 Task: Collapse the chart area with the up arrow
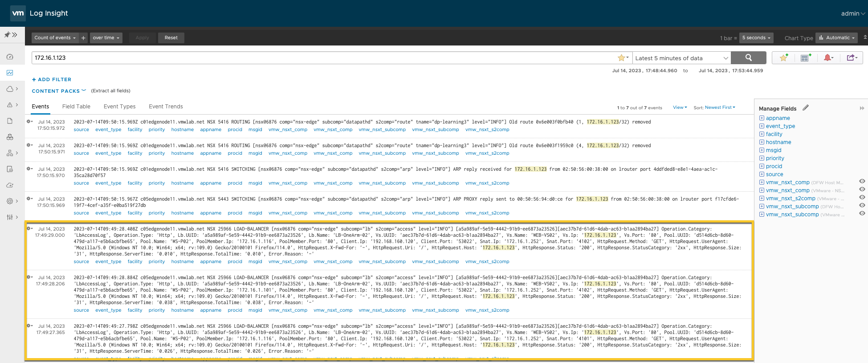(865, 37)
